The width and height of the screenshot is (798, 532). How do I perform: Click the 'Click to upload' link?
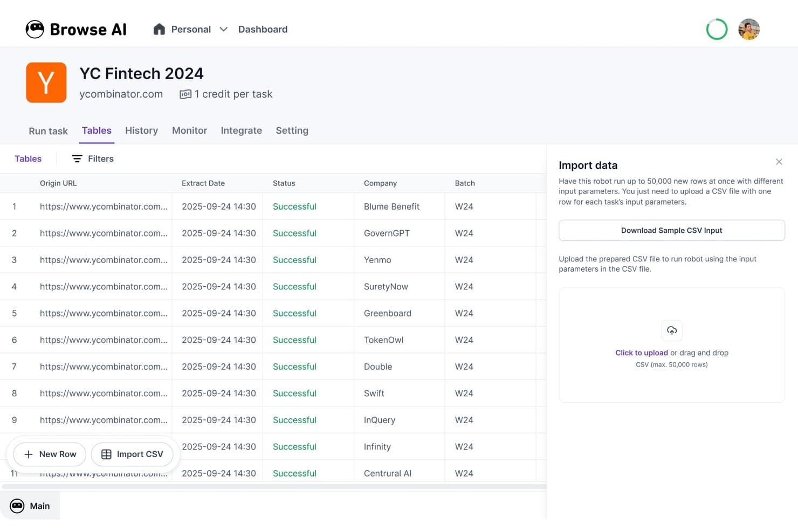coord(642,353)
